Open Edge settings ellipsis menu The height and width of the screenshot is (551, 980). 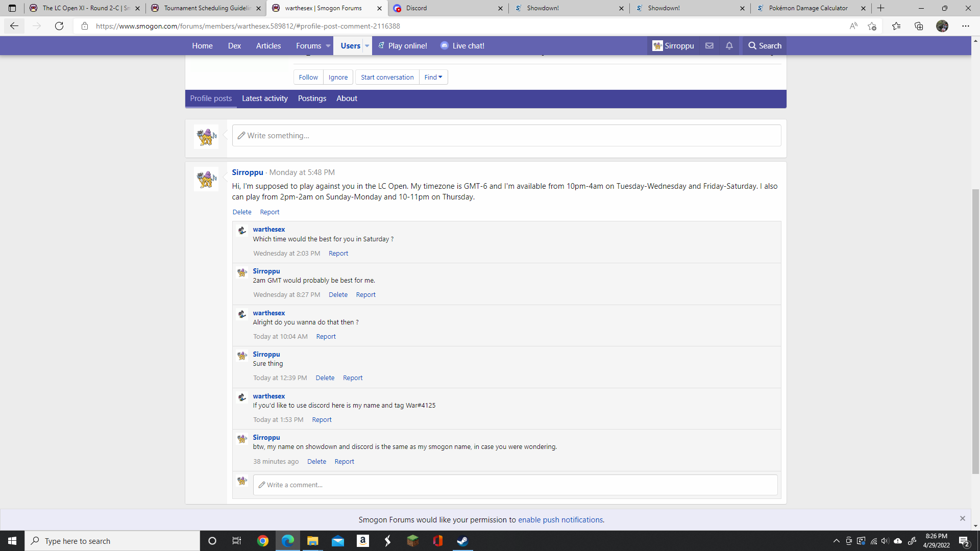click(x=966, y=26)
